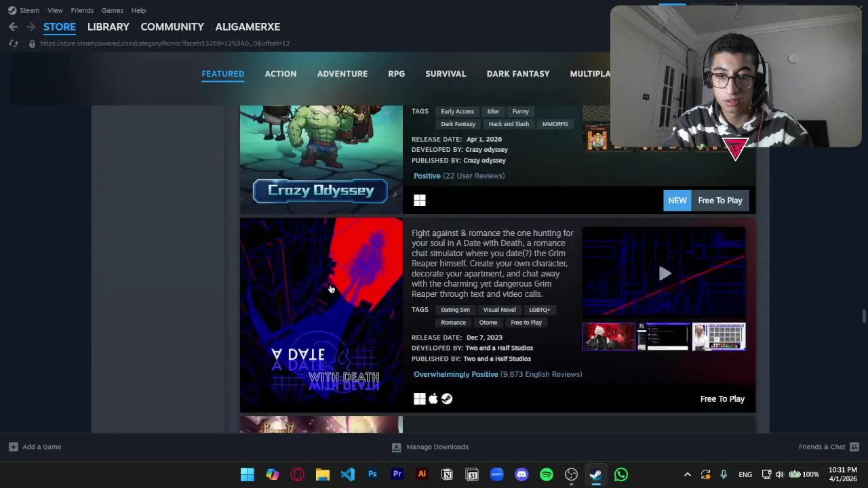Go to the STORE section
868x488 pixels.
click(60, 26)
